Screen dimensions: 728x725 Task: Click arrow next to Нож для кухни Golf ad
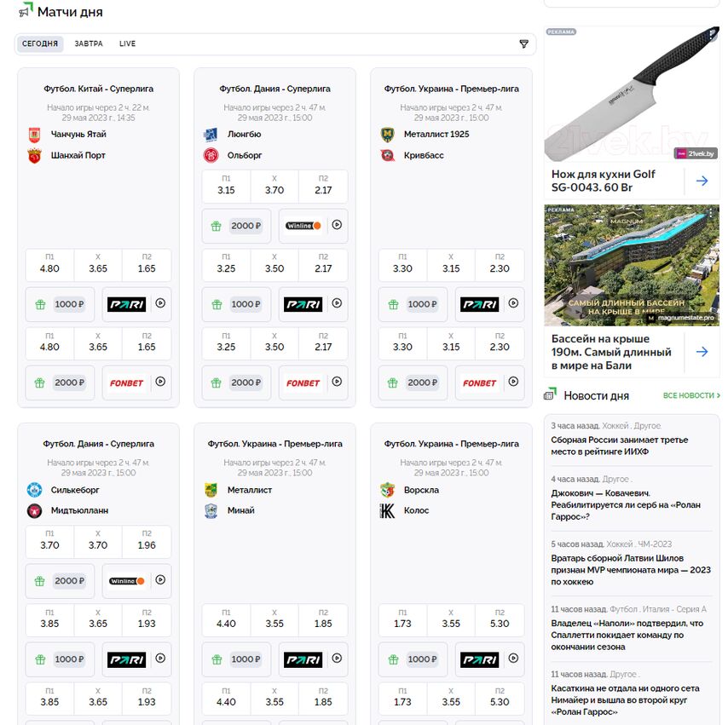pos(702,181)
